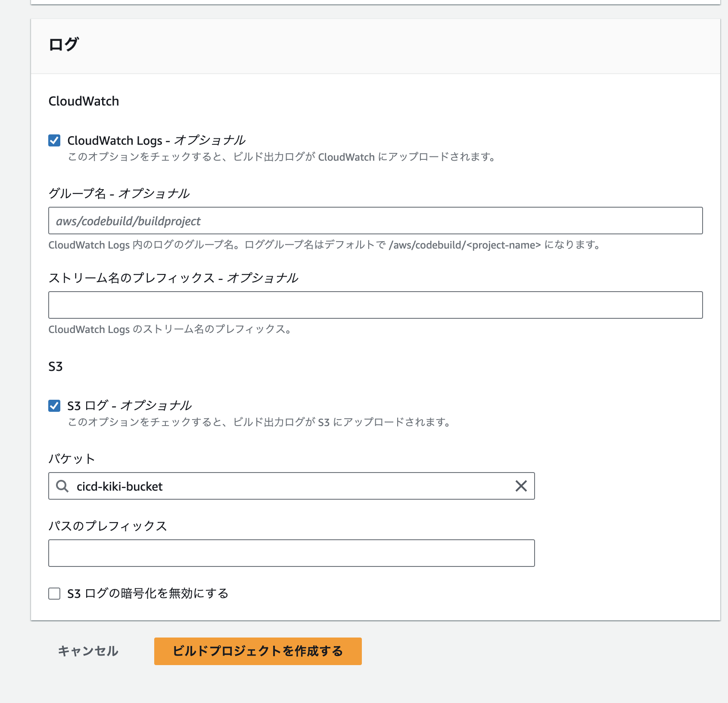
Task: Check the S3 log encryption disable box
Action: click(x=54, y=593)
